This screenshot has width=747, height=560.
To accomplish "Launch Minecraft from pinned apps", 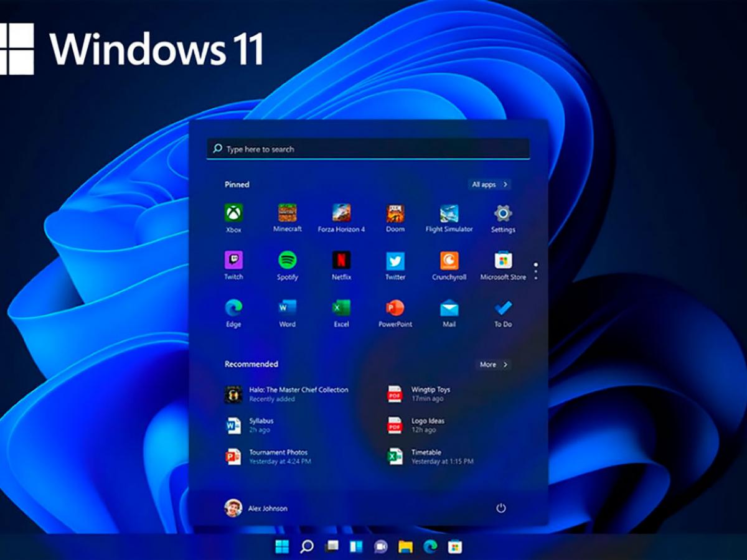I will [287, 213].
